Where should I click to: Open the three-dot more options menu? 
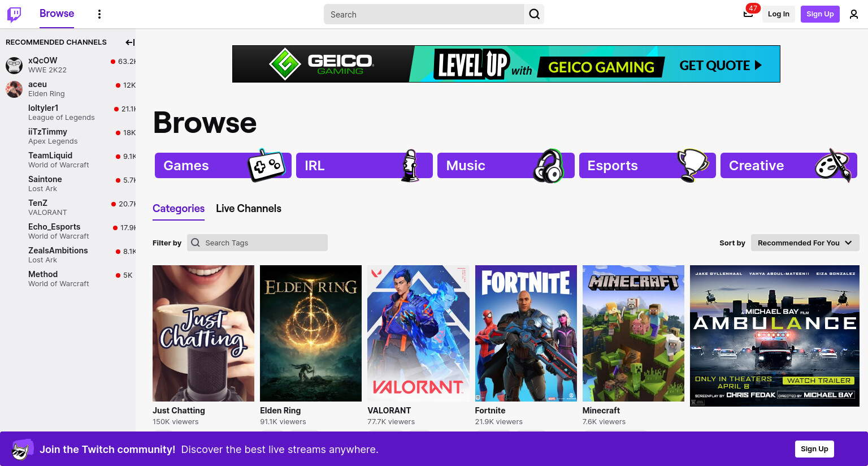(99, 14)
